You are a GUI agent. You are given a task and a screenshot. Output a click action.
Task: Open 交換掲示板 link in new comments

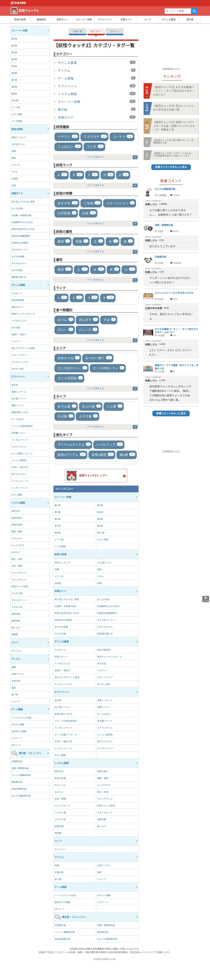(160, 257)
